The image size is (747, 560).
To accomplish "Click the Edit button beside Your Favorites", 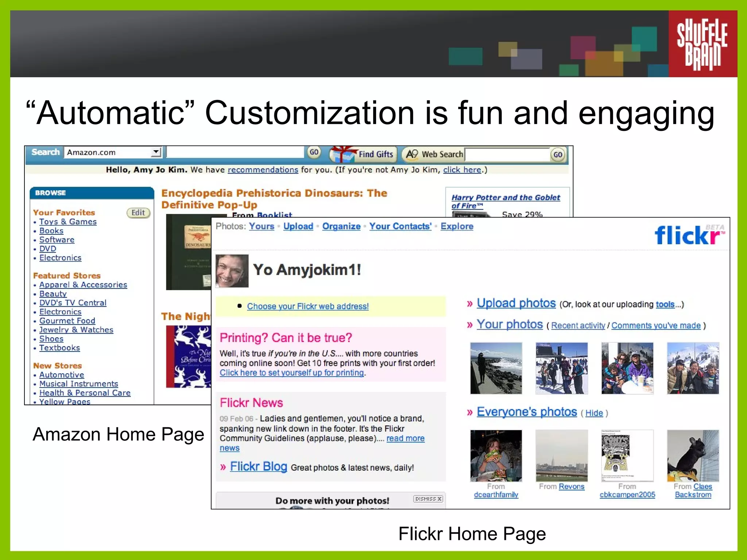I will (x=138, y=213).
